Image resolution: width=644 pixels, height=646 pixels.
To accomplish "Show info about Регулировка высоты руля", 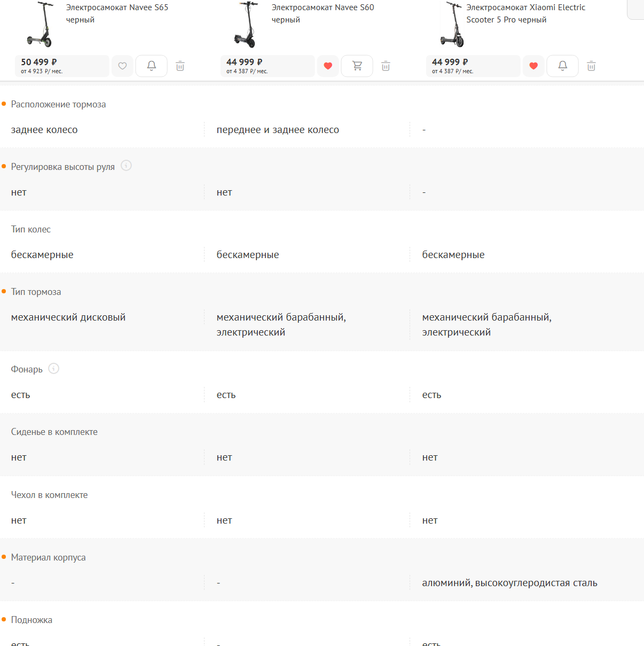I will coord(126,166).
